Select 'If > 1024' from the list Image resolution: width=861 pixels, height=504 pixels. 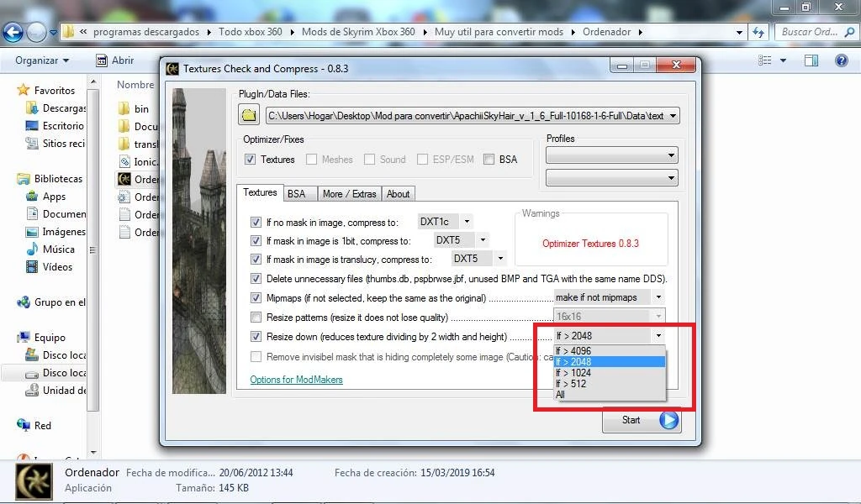pos(610,373)
